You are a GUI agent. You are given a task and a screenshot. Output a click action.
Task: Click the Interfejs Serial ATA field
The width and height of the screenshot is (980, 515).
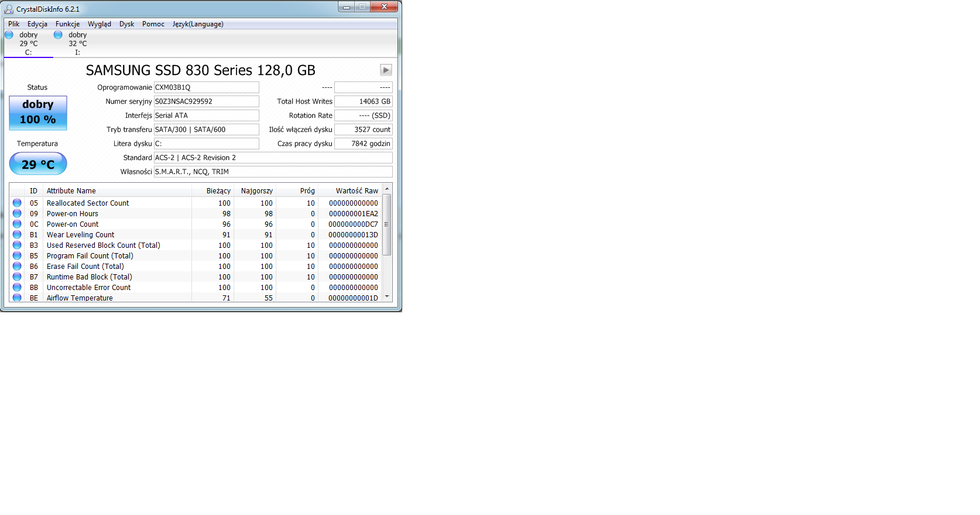click(x=206, y=115)
